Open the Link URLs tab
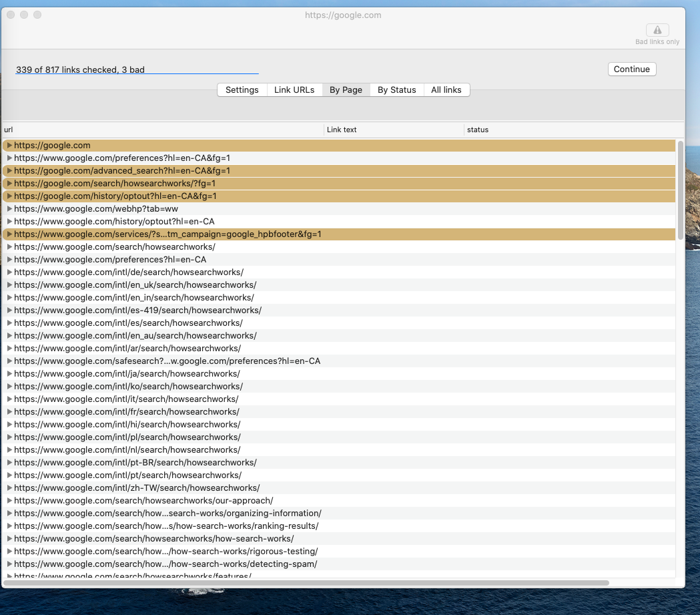This screenshot has height=615, width=700. 294,89
